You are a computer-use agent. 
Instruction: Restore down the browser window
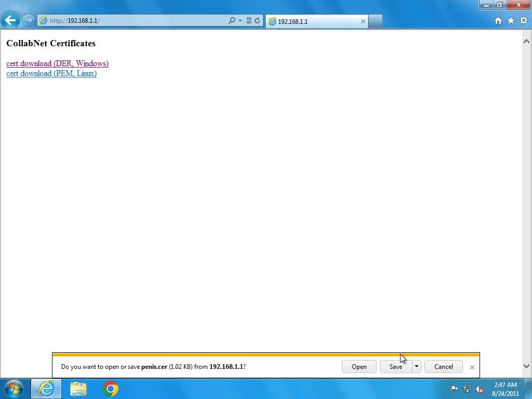[499, 5]
